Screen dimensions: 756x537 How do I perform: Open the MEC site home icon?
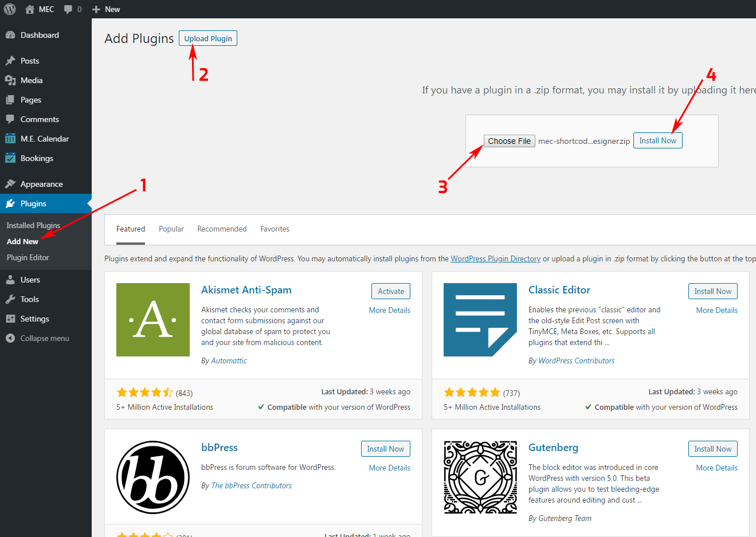pyautogui.click(x=30, y=9)
